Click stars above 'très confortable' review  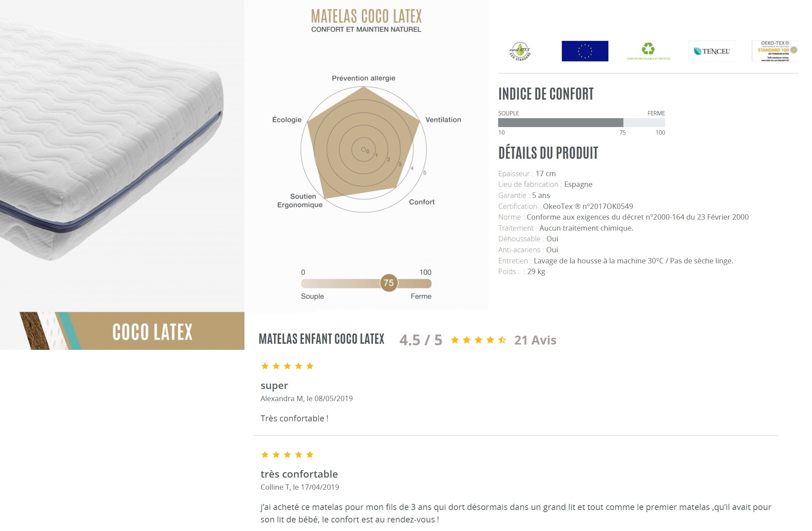click(x=287, y=455)
